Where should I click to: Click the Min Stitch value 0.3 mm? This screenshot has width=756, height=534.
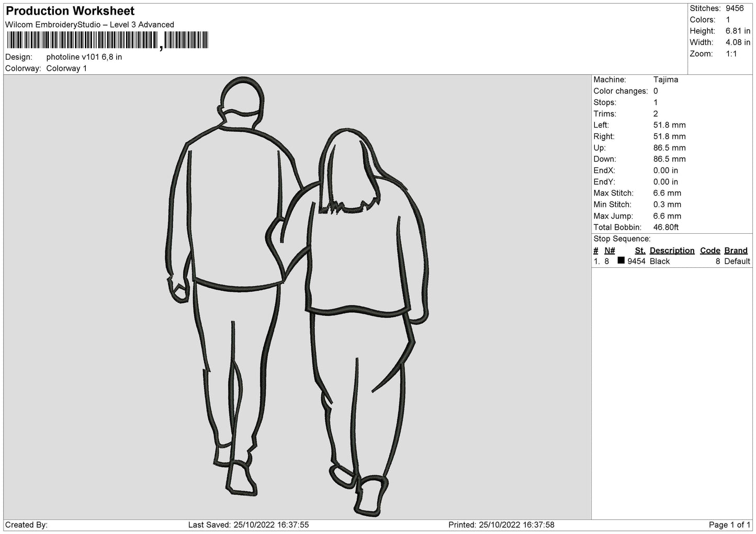667,204
